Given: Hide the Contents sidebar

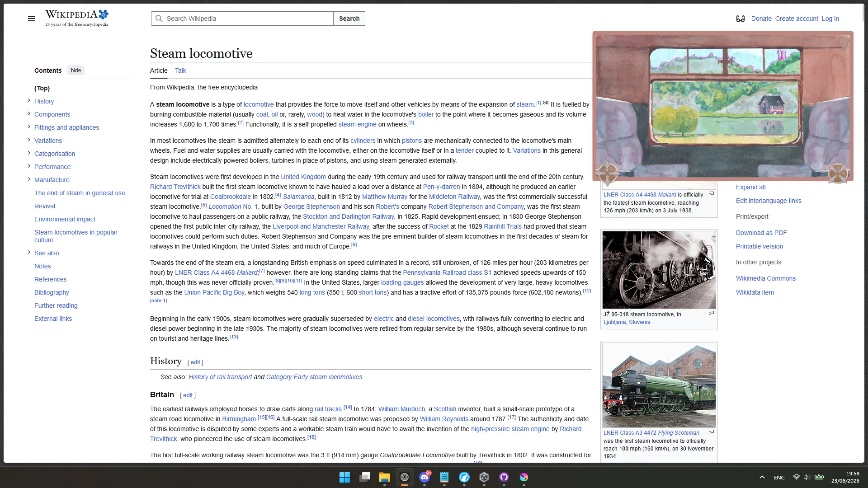Looking at the screenshot, I should tap(75, 70).
